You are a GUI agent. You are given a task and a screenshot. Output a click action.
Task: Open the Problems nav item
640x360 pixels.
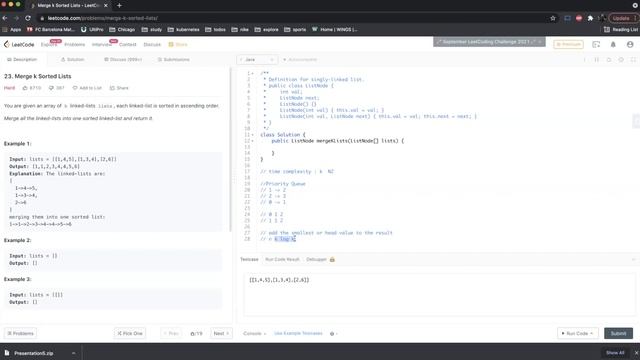click(x=75, y=44)
